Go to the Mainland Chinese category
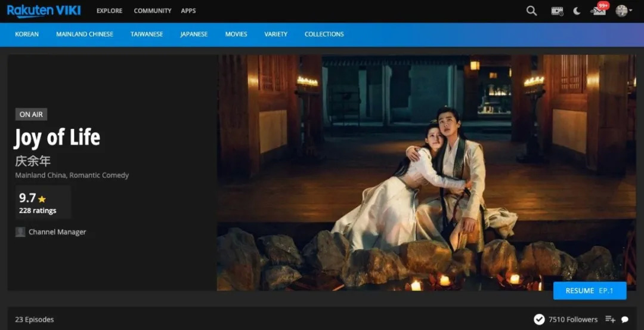 pos(85,34)
